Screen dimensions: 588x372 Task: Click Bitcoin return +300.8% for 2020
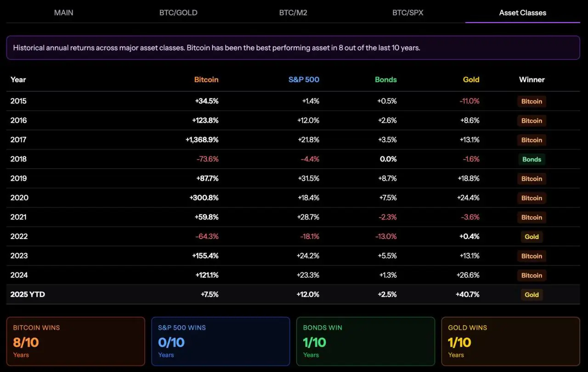pyautogui.click(x=204, y=198)
